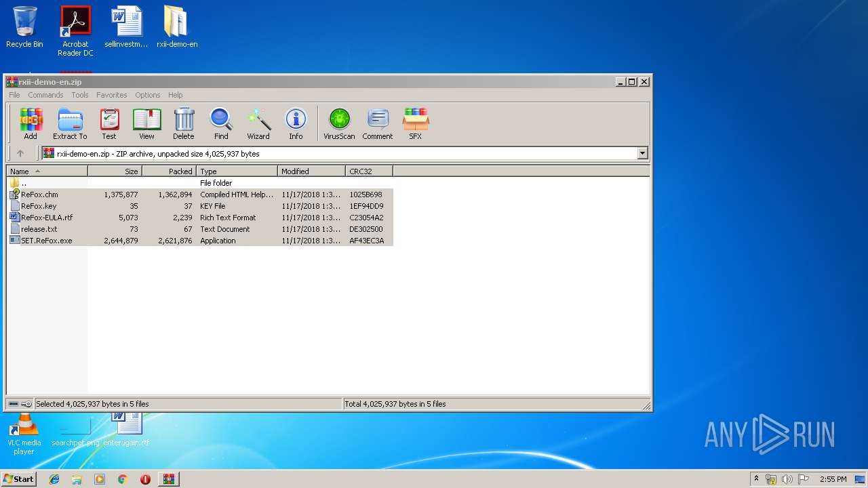This screenshot has height=488, width=868.
Task: Sort by the CRC32 column header
Action: [369, 171]
